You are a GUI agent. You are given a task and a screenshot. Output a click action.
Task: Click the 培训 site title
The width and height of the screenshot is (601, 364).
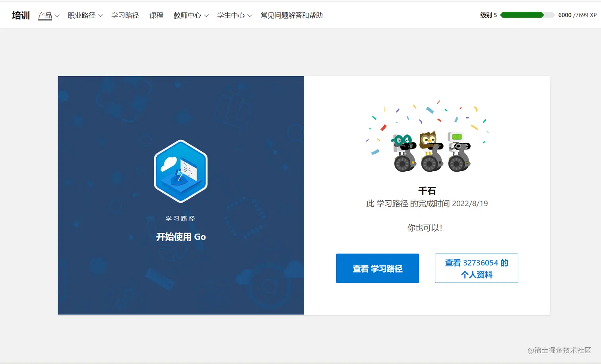coord(21,15)
